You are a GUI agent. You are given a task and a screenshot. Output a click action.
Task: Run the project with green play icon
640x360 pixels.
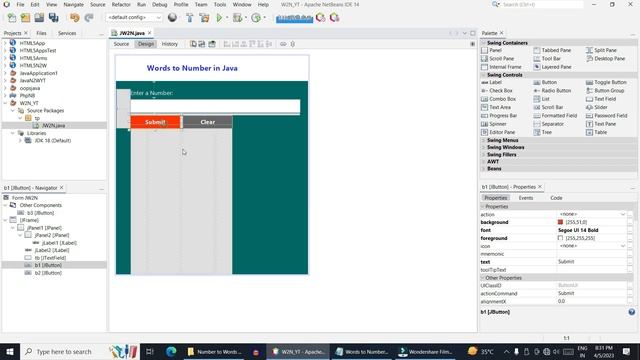[x=219, y=18]
